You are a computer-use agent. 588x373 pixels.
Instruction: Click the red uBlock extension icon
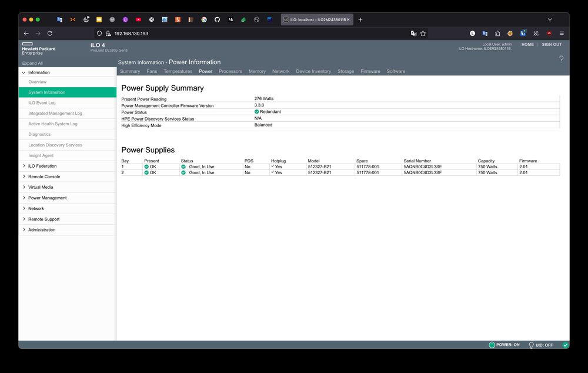coord(549,34)
